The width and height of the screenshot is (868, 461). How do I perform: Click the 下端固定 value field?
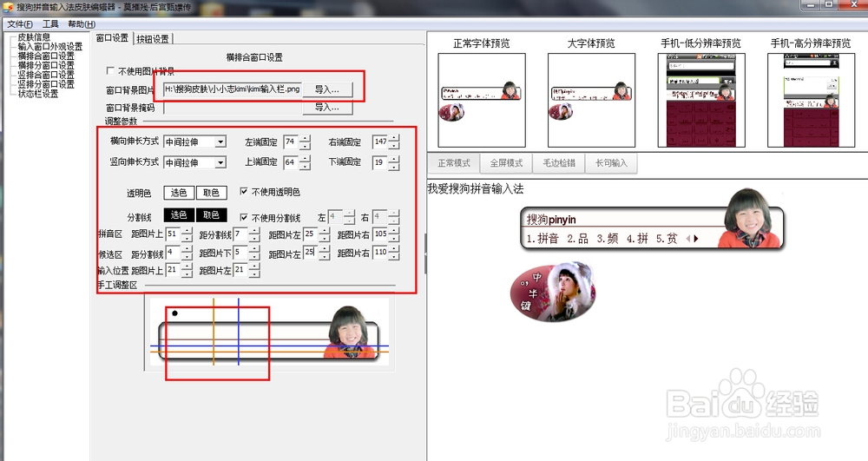380,162
